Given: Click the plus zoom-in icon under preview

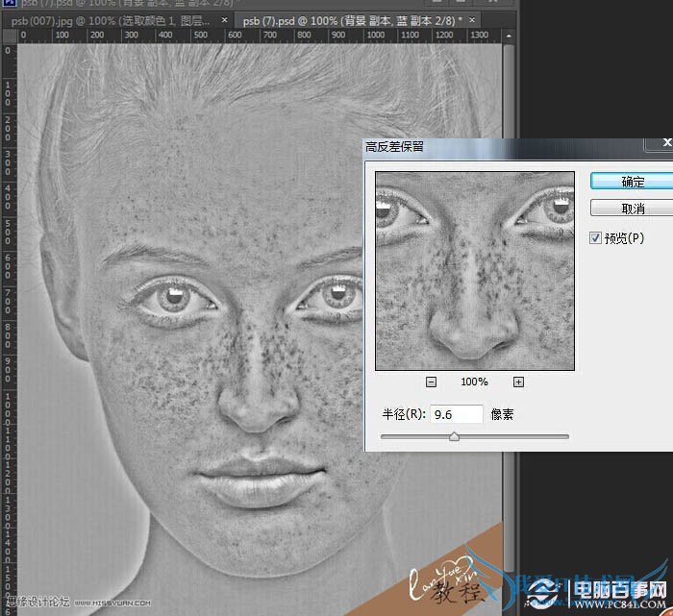Looking at the screenshot, I should 518,382.
